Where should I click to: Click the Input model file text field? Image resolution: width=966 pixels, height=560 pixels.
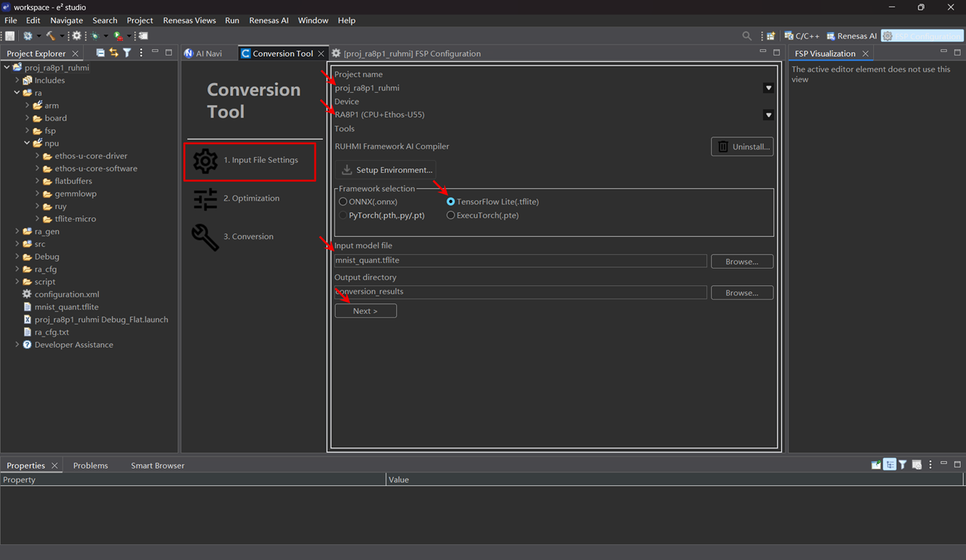(x=521, y=260)
